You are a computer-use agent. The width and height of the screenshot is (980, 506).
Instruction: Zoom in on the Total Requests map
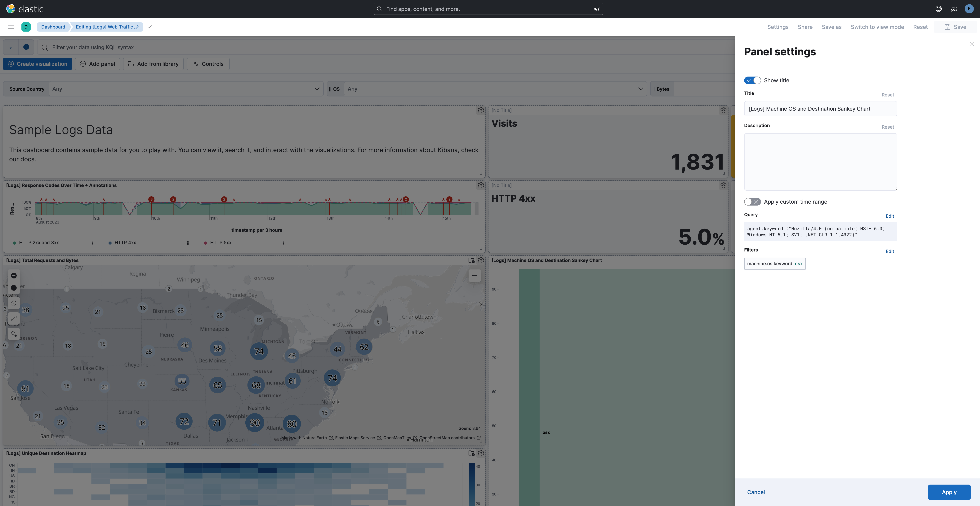pyautogui.click(x=14, y=275)
